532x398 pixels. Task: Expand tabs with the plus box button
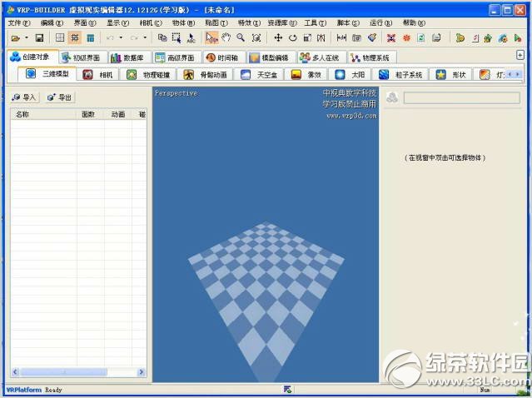(520, 55)
